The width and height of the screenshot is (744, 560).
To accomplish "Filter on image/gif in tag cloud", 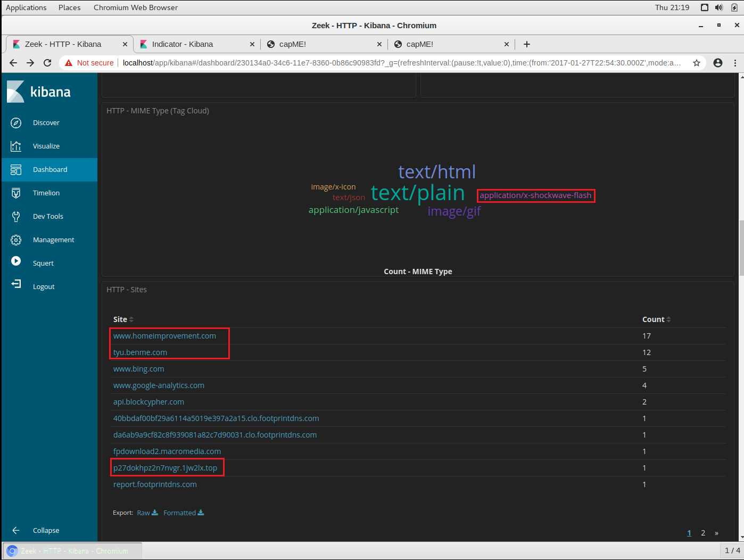I will [454, 211].
